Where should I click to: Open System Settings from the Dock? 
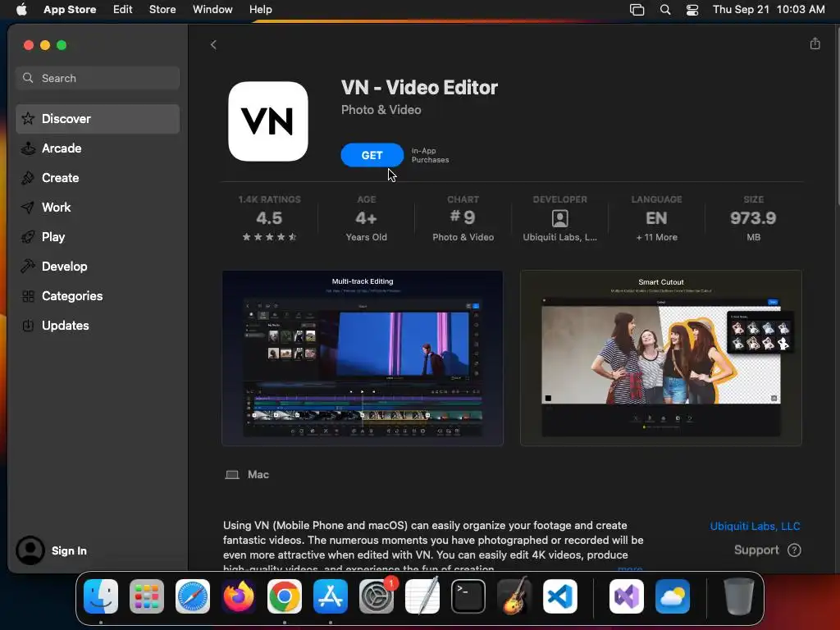pos(377,596)
